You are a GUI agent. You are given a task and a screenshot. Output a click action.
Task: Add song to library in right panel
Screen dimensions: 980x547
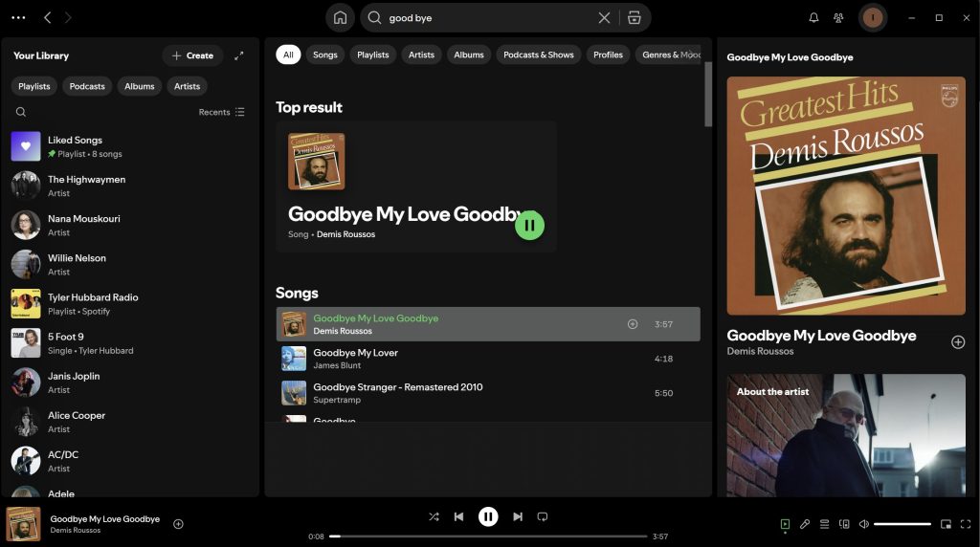pyautogui.click(x=957, y=342)
